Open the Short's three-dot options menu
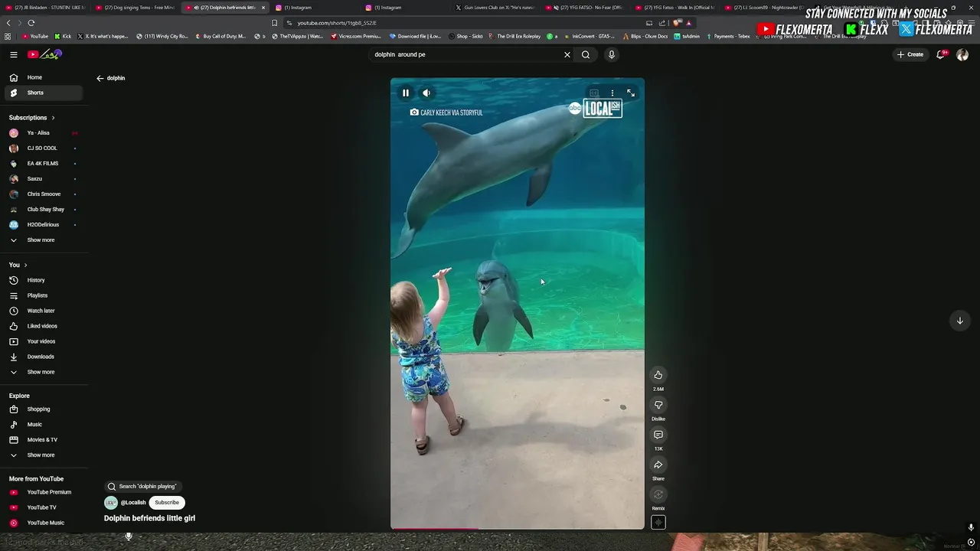 tap(612, 93)
